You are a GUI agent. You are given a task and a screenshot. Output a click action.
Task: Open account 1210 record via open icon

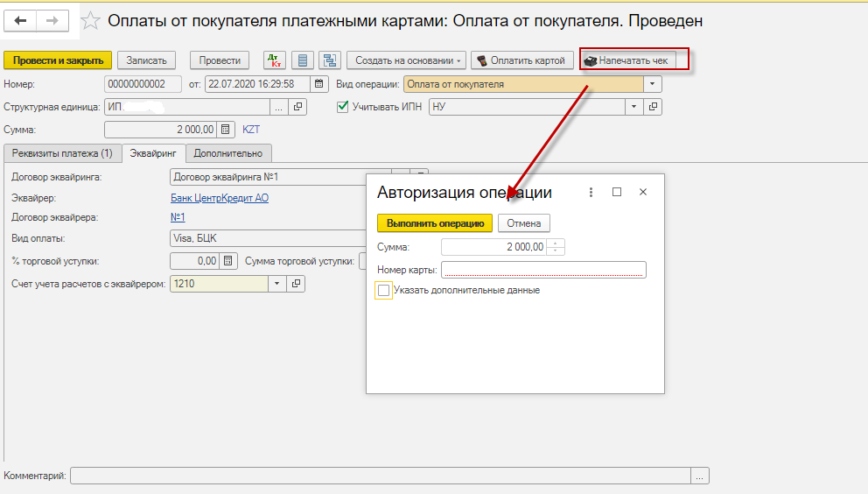[296, 284]
